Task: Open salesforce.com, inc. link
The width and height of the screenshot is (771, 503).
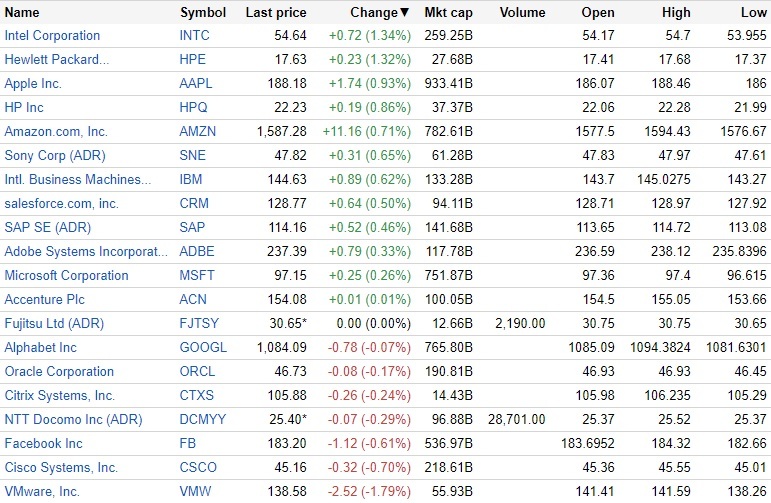Action: point(61,204)
